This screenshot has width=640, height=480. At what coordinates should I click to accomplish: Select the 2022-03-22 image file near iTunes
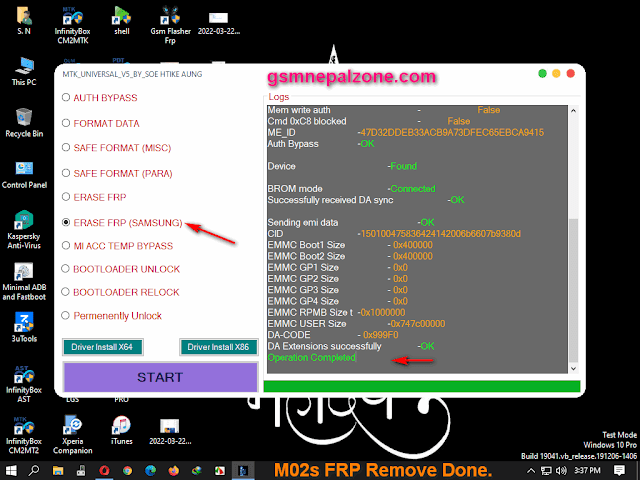[x=170, y=431]
